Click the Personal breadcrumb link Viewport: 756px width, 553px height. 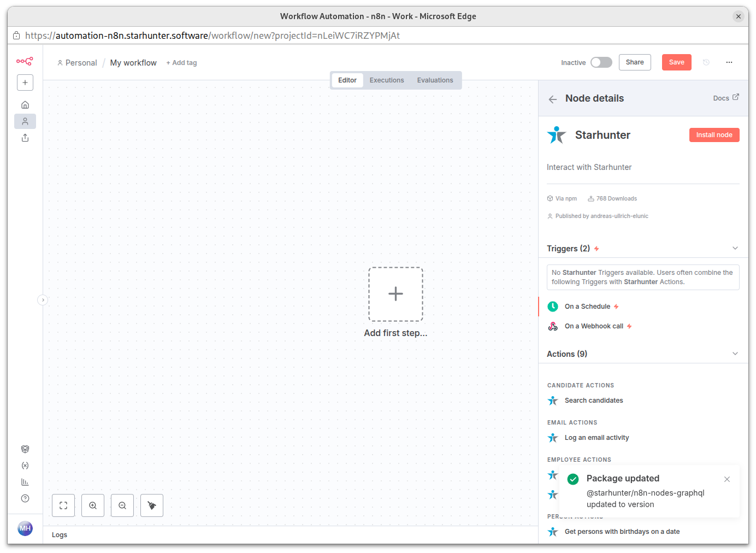pyautogui.click(x=77, y=63)
